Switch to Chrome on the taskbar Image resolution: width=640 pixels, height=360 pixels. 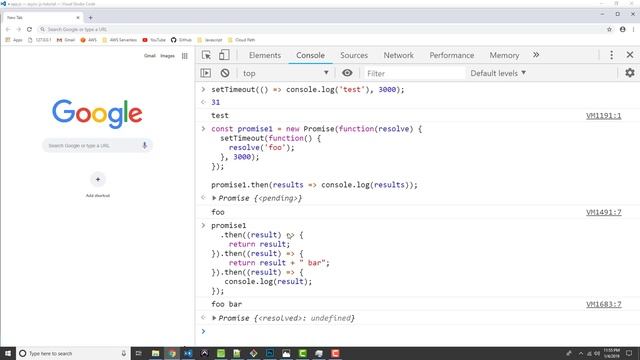click(172, 353)
